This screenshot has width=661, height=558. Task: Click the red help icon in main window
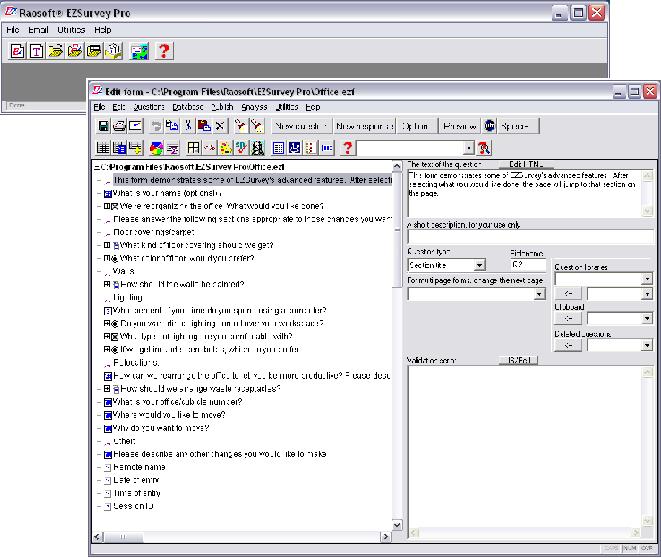164,51
